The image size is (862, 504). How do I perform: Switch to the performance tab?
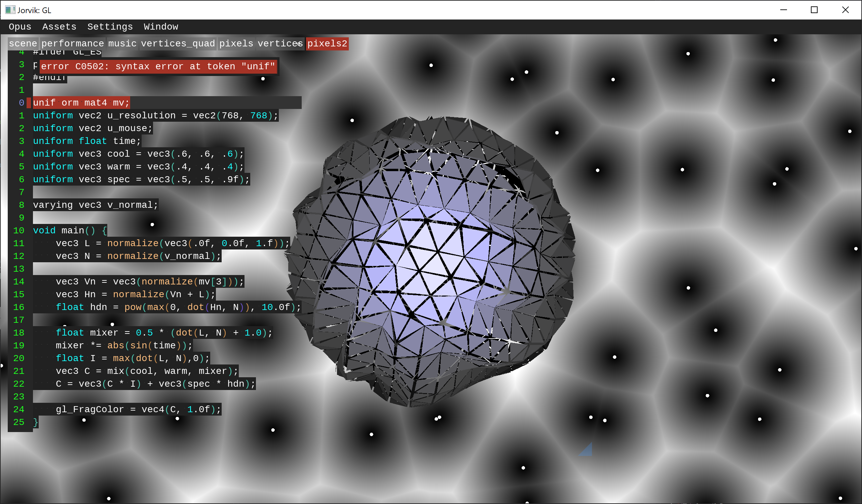coord(73,43)
